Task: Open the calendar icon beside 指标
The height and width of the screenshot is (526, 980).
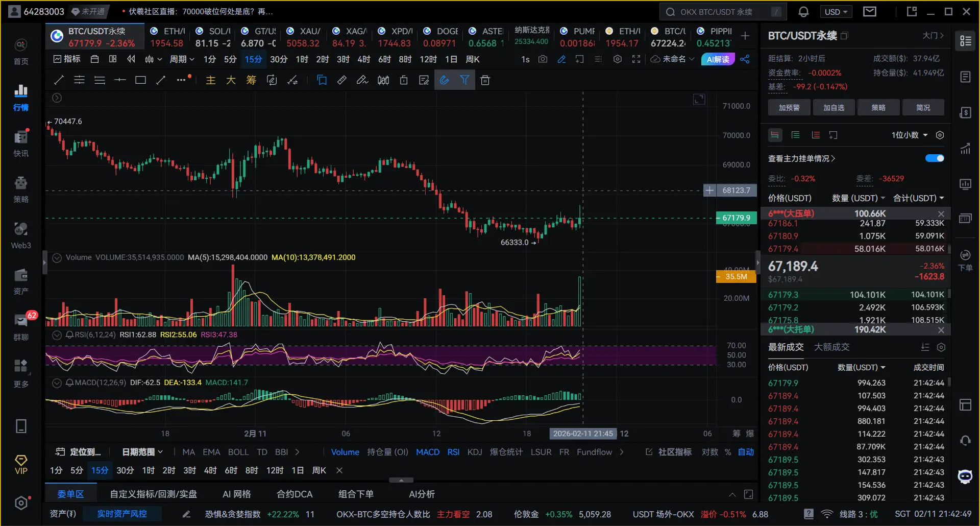Action: 94,59
